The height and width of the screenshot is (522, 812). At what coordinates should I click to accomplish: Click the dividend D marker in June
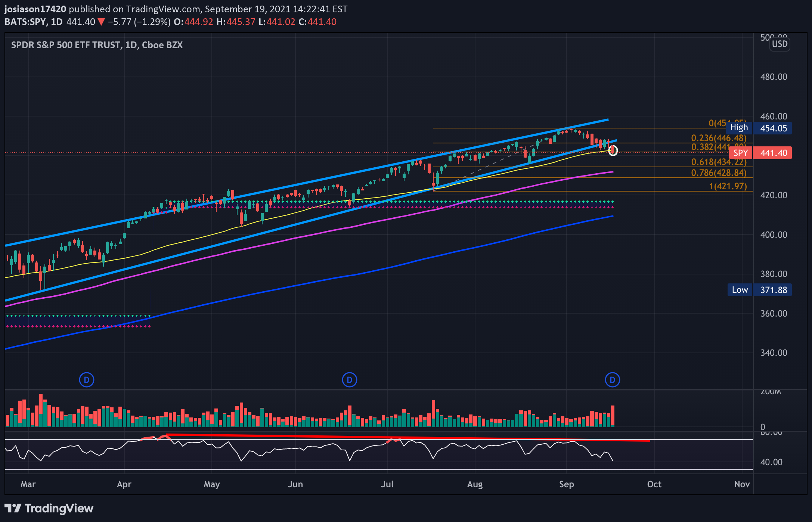(x=350, y=380)
